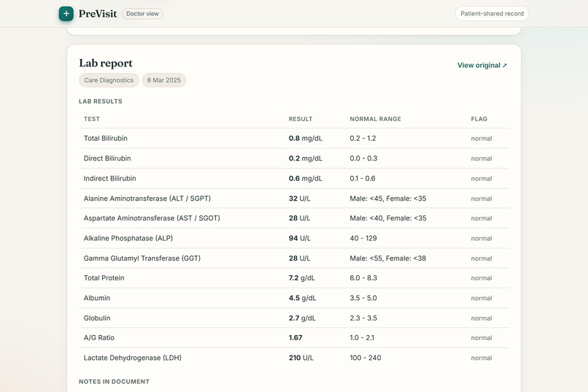Click the 1.0 - 2.1 normal range
Screen dimensions: 588x392
coord(362,337)
